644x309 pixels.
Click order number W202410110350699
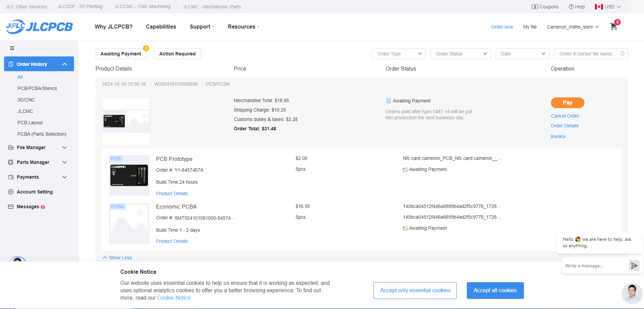tap(176, 84)
